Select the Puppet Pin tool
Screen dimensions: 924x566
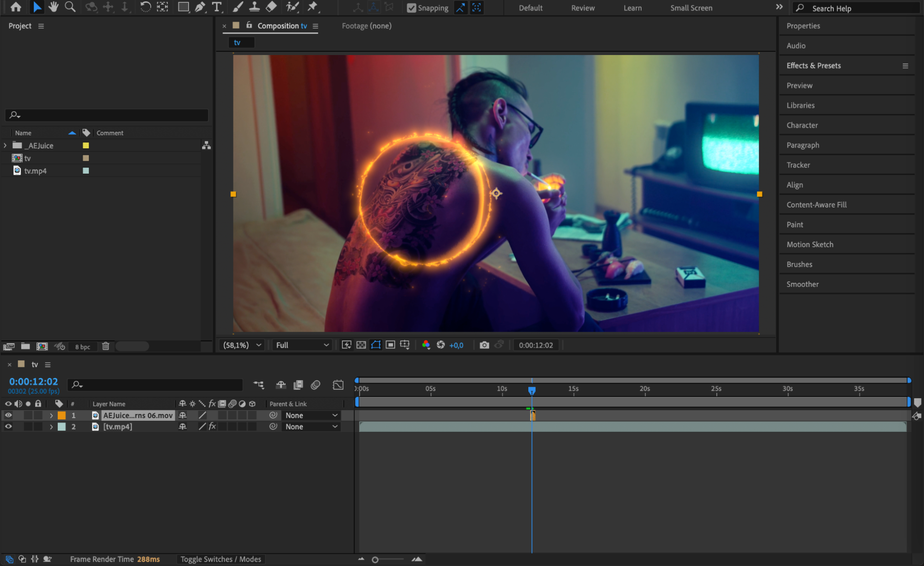point(313,7)
